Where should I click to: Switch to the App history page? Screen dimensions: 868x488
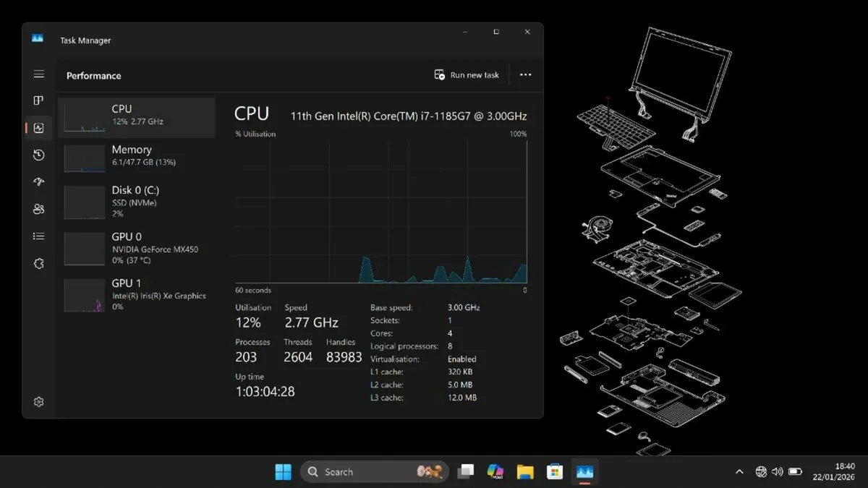pyautogui.click(x=38, y=155)
